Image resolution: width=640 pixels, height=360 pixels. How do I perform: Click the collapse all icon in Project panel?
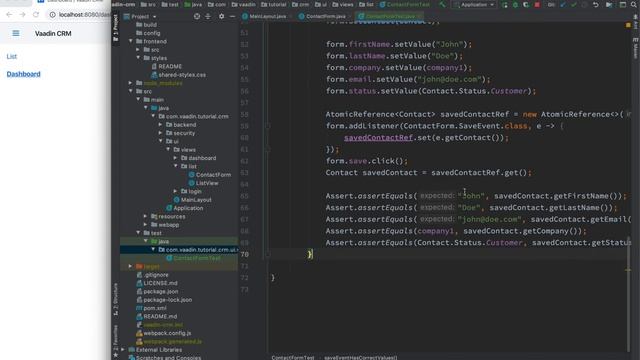pos(208,17)
